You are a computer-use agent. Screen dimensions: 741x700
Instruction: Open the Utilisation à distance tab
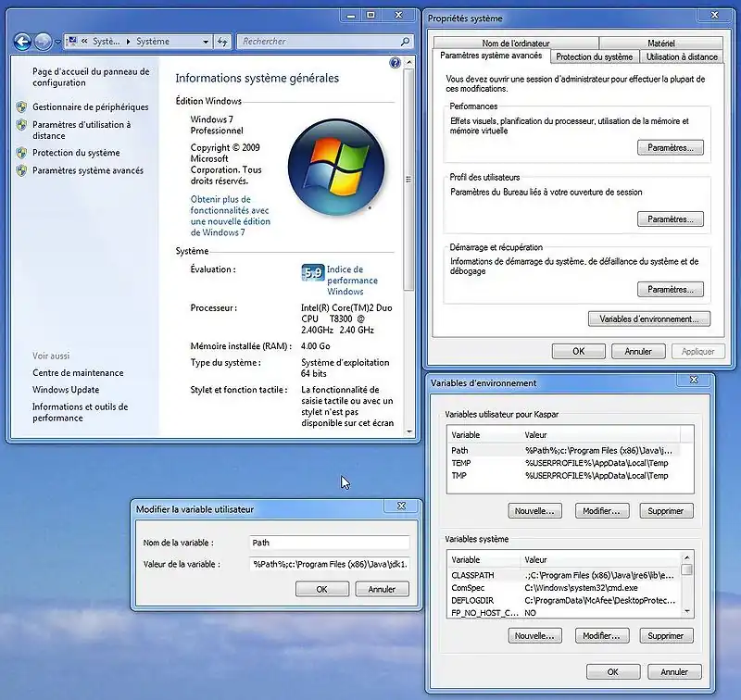click(681, 56)
